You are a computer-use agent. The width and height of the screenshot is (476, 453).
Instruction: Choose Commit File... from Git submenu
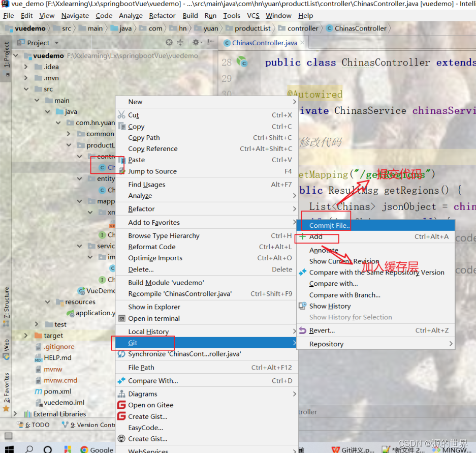[x=375, y=225]
